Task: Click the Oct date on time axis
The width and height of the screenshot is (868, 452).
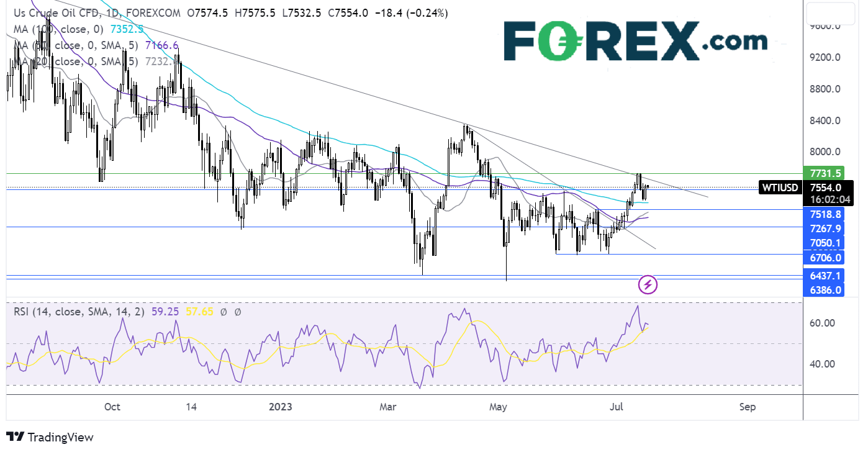Action: point(112,407)
